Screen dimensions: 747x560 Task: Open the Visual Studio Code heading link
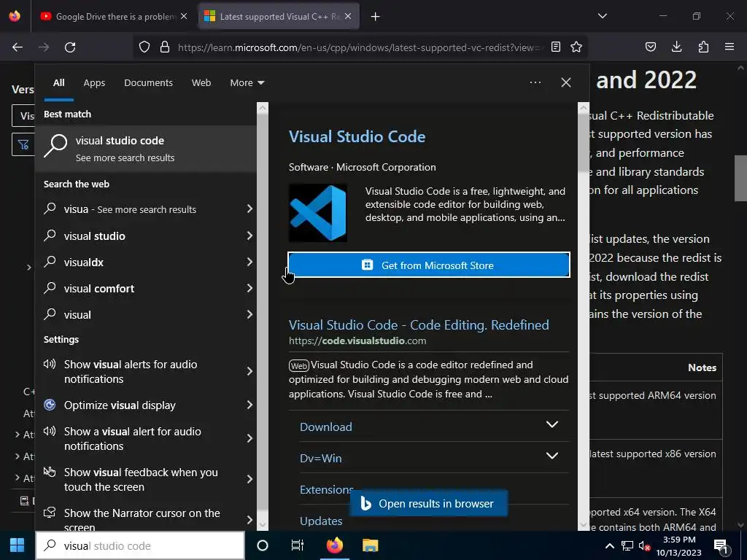click(357, 136)
